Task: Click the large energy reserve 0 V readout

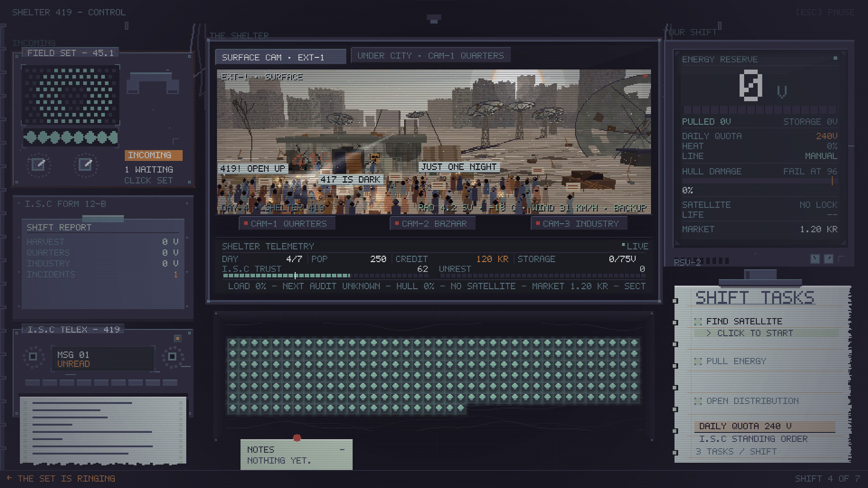Action: pyautogui.click(x=763, y=86)
